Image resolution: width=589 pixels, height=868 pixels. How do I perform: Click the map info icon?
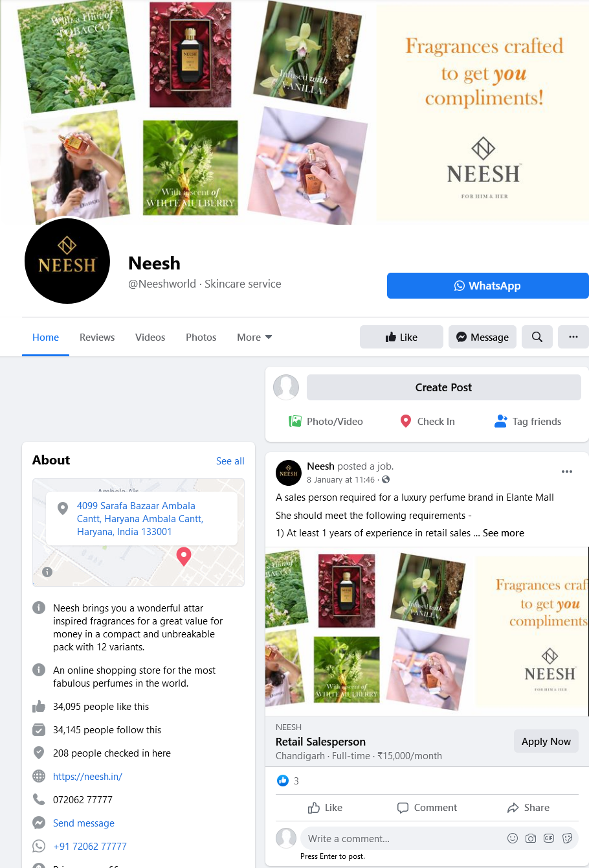point(47,572)
